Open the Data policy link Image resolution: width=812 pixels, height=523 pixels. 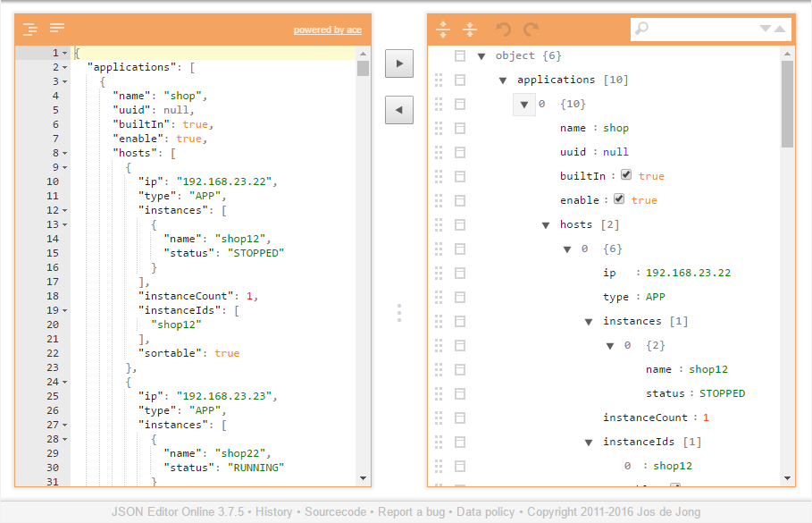click(485, 511)
